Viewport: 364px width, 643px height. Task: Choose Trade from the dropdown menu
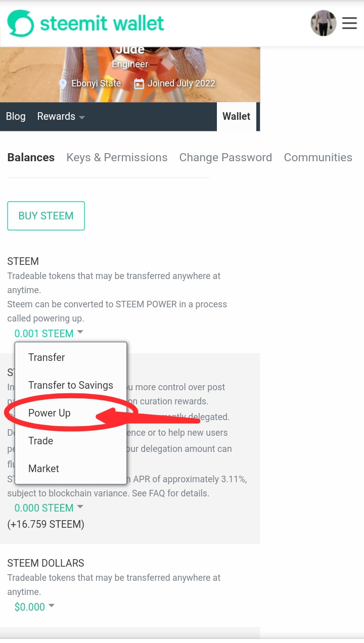tap(40, 441)
